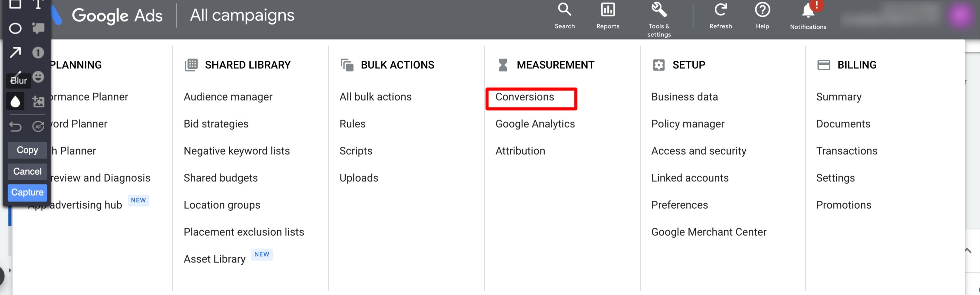This screenshot has width=980, height=295.
Task: Collapse panel with the up chevron
Action: point(968,251)
